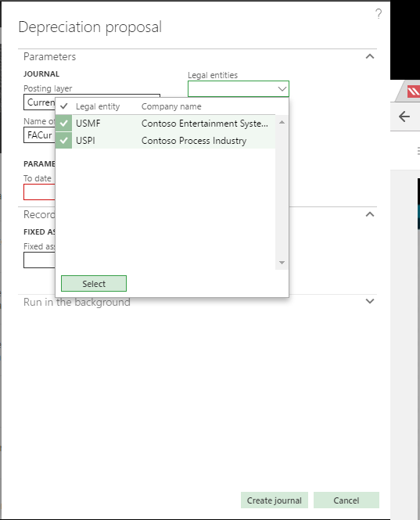The width and height of the screenshot is (420, 520).
Task: Collapse the Records to include section chevron
Action: [x=370, y=214]
